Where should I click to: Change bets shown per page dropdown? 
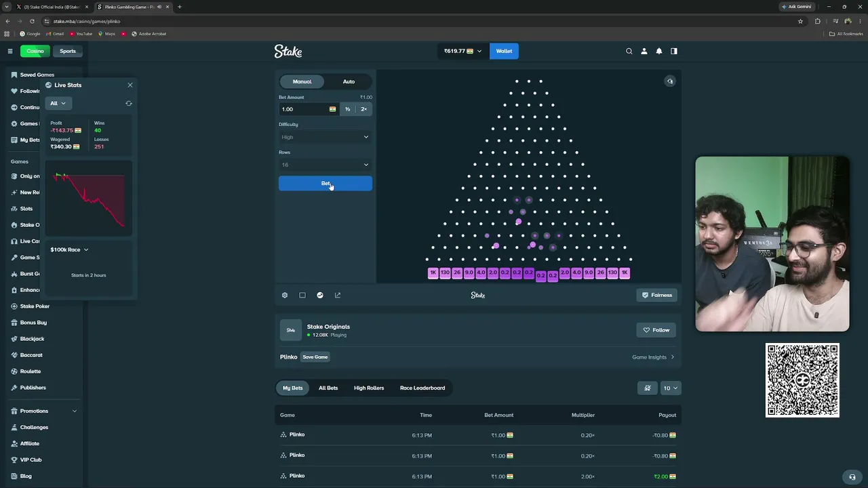click(670, 388)
